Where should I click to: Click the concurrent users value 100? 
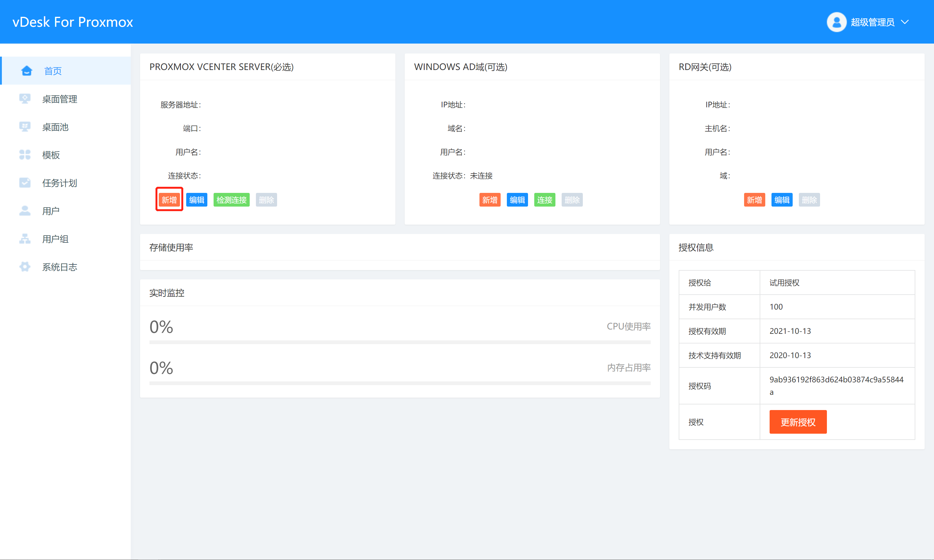(x=776, y=307)
